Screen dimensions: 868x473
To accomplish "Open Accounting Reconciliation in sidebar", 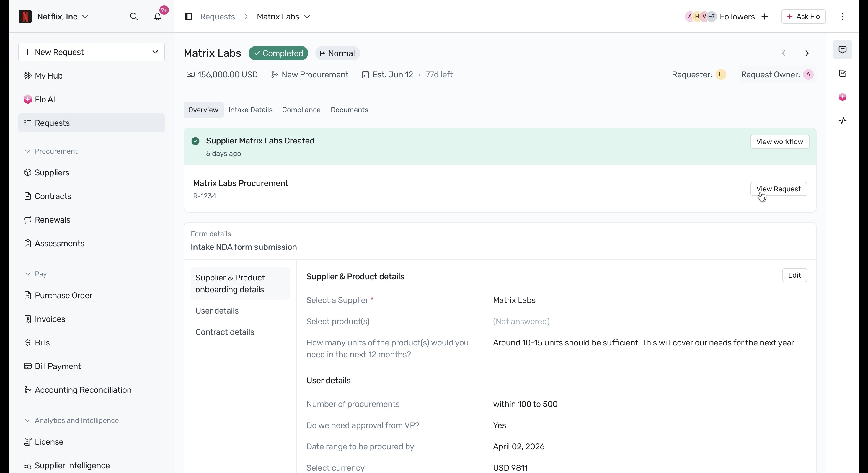I will (x=91, y=390).
